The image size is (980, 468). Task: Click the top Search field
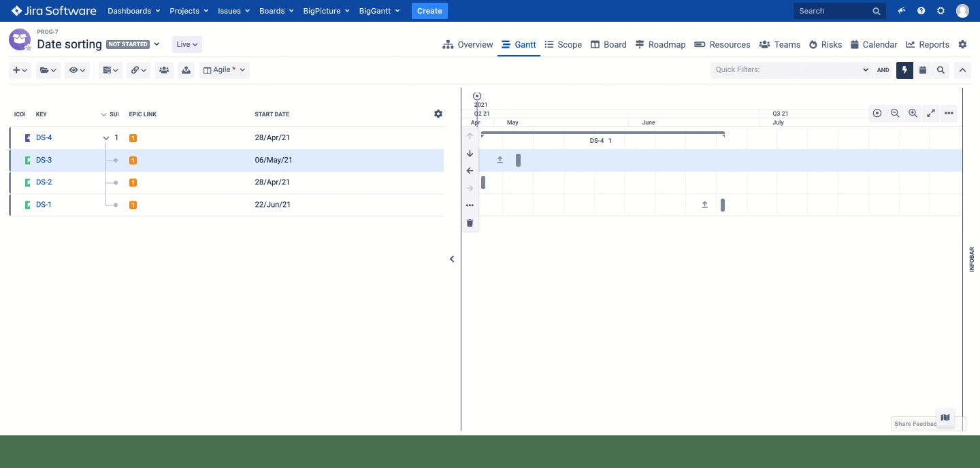click(x=840, y=11)
